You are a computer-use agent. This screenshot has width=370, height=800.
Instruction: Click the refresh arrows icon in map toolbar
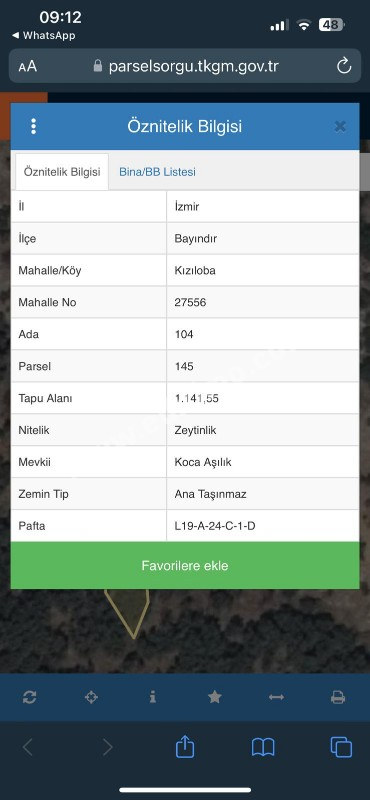click(30, 697)
